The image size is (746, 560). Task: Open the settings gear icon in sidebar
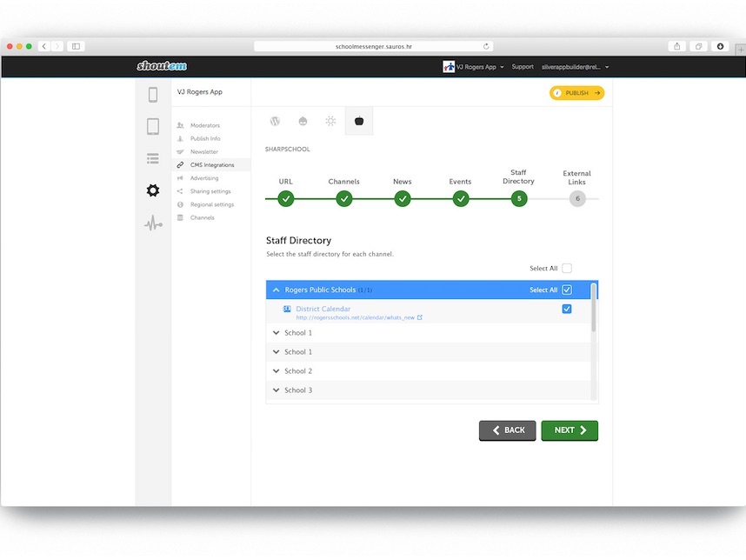pyautogui.click(x=153, y=190)
